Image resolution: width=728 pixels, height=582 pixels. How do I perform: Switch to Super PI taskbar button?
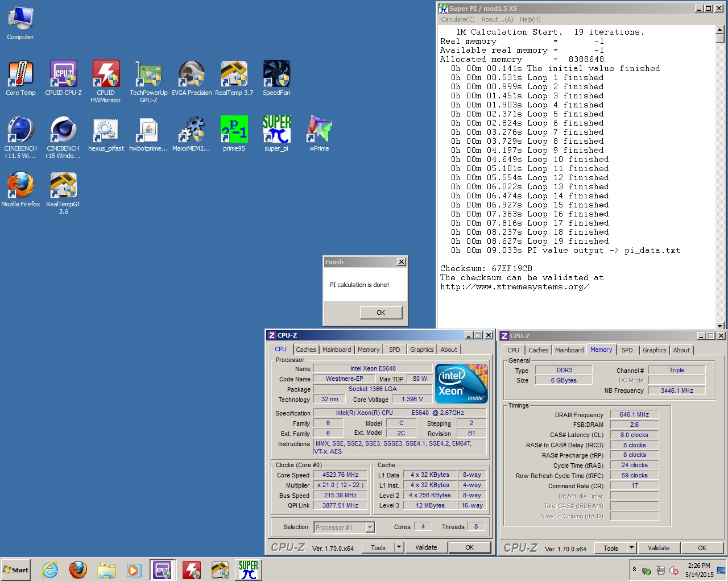pos(249,570)
